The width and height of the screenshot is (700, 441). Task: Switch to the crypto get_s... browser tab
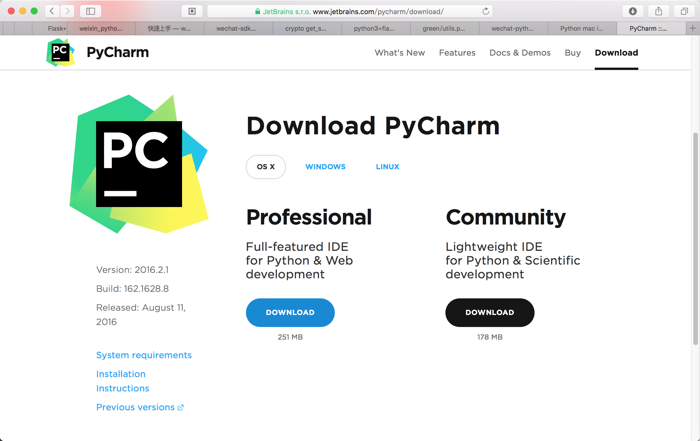307,28
